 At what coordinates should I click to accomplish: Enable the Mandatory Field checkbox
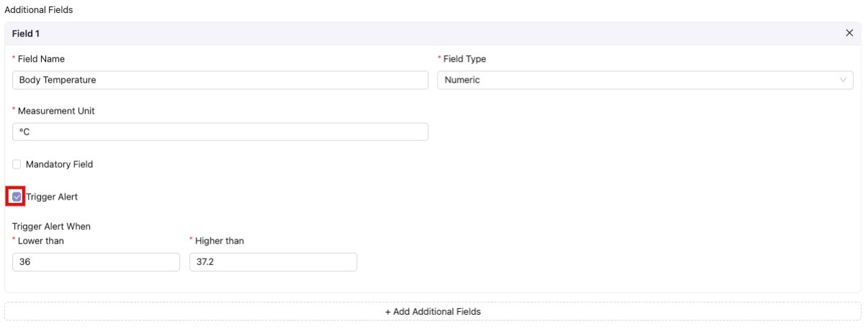(x=17, y=164)
